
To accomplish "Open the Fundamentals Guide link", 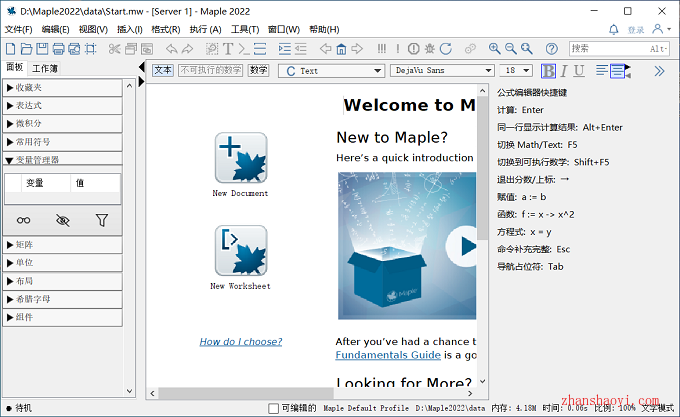I will (x=388, y=355).
